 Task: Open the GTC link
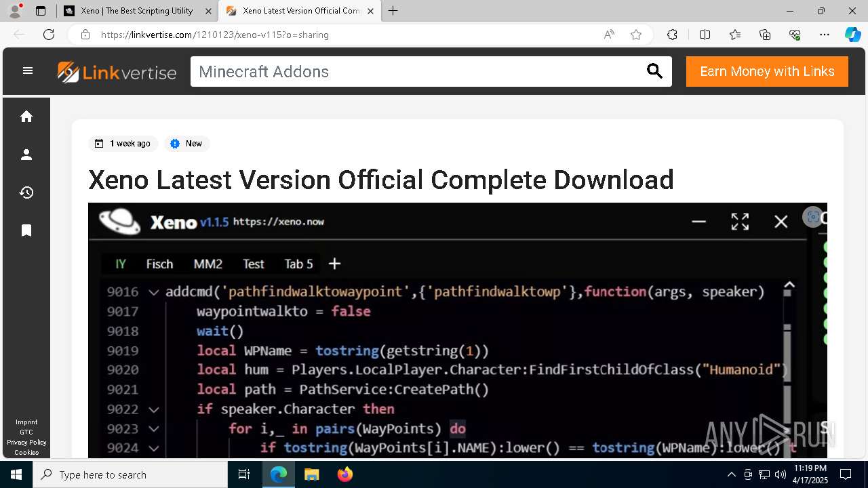tap(26, 432)
